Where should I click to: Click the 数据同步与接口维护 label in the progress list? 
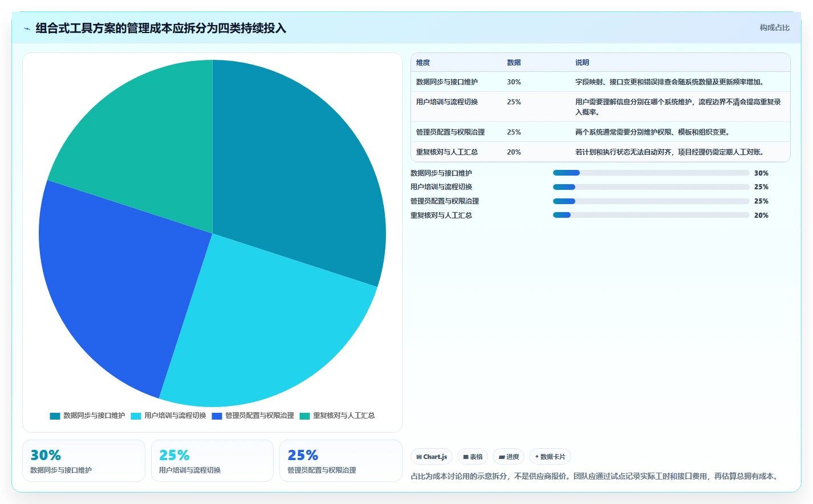441,173
